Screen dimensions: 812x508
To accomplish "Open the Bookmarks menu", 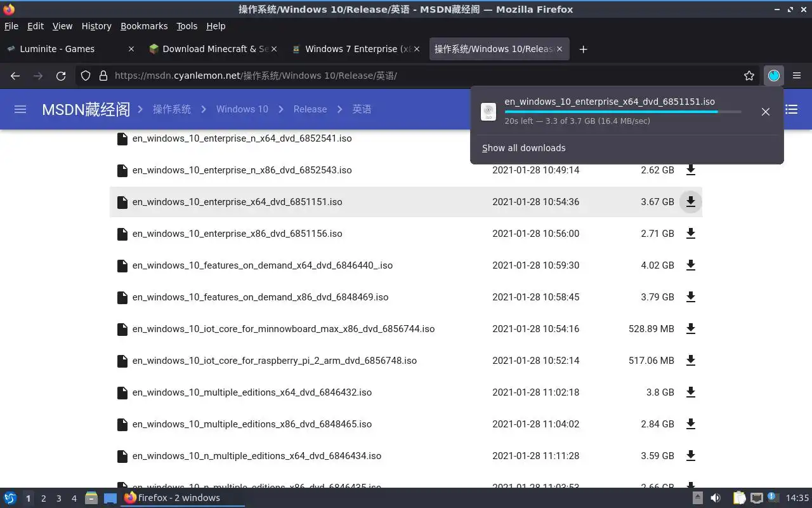I will [x=144, y=26].
